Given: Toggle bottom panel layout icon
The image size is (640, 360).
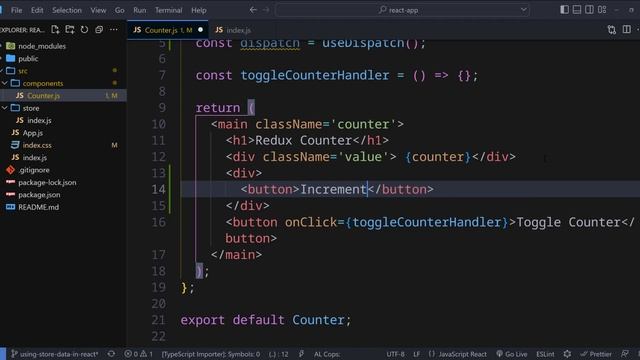Looking at the screenshot, I should (577, 9).
